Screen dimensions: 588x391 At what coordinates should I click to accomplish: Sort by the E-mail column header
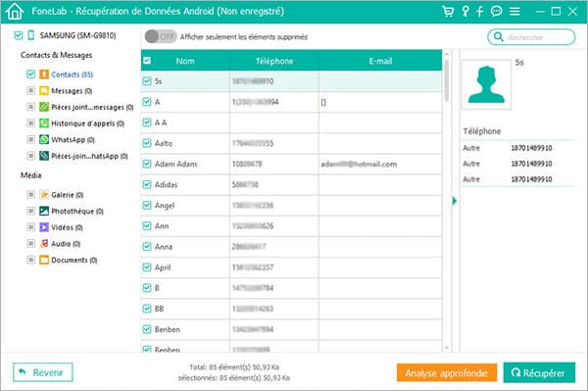(x=380, y=61)
